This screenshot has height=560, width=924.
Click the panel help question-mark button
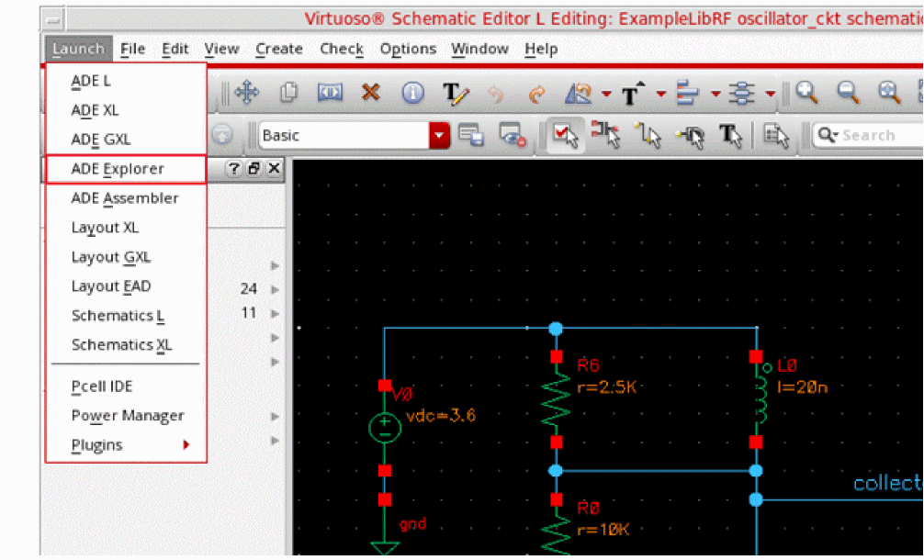[233, 169]
